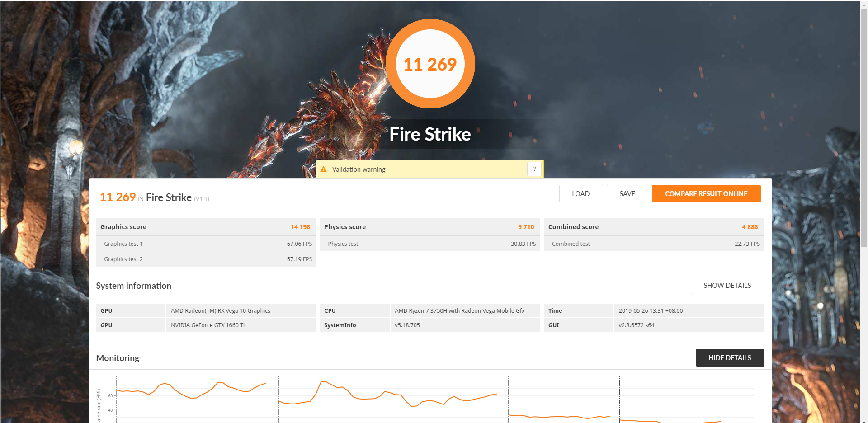Click SHOW DETAILS for System information

pos(727,285)
